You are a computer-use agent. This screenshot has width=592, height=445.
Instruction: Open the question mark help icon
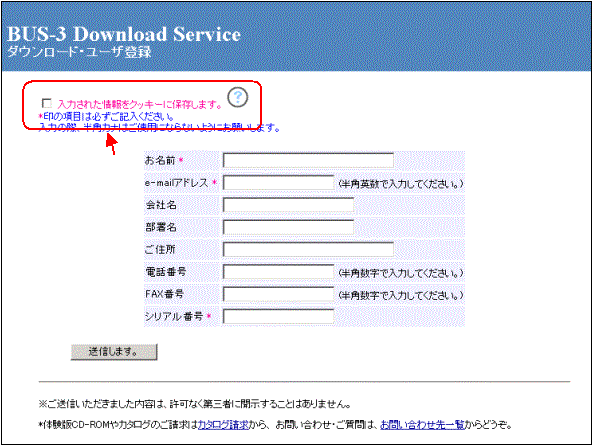point(237,97)
